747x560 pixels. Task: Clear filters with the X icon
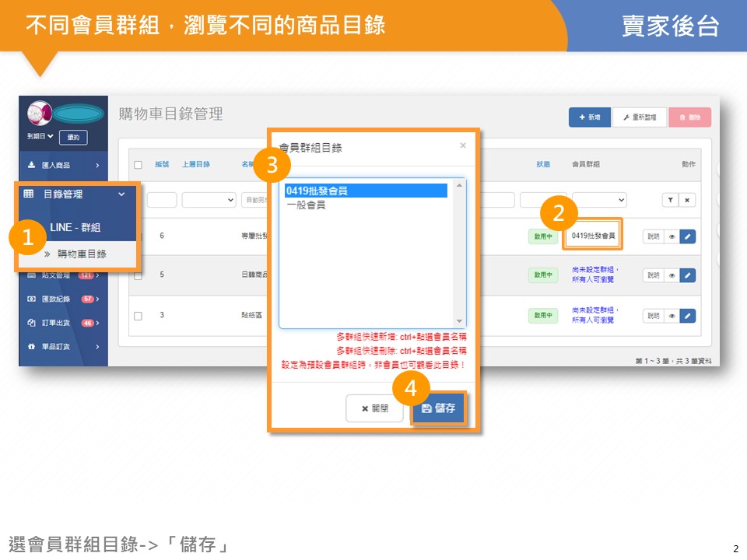tap(687, 200)
